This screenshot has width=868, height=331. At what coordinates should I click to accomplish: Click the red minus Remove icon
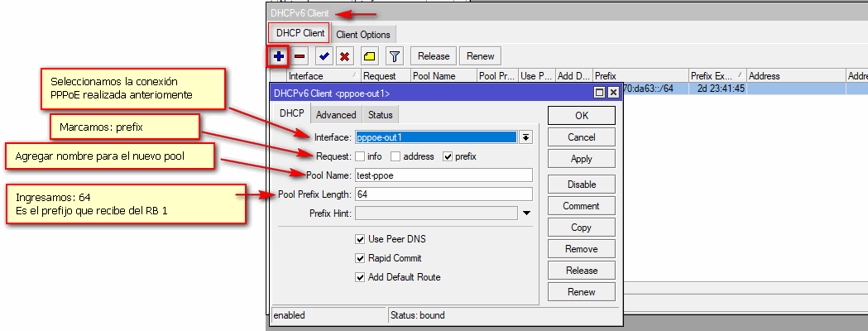[x=300, y=56]
